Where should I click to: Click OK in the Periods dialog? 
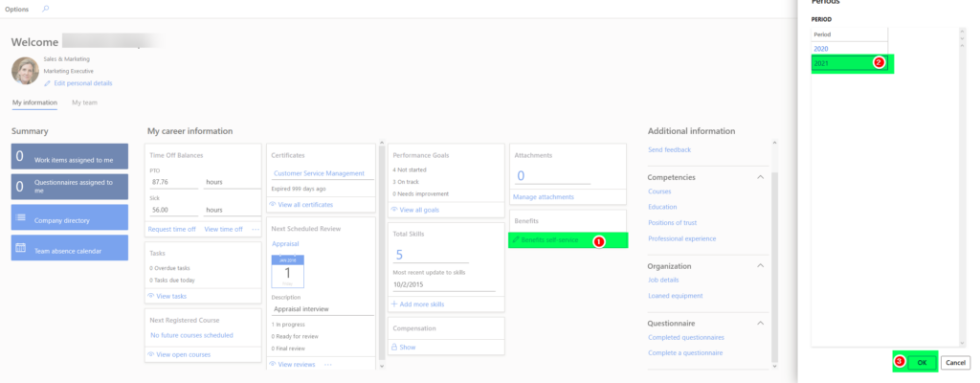[x=922, y=362]
